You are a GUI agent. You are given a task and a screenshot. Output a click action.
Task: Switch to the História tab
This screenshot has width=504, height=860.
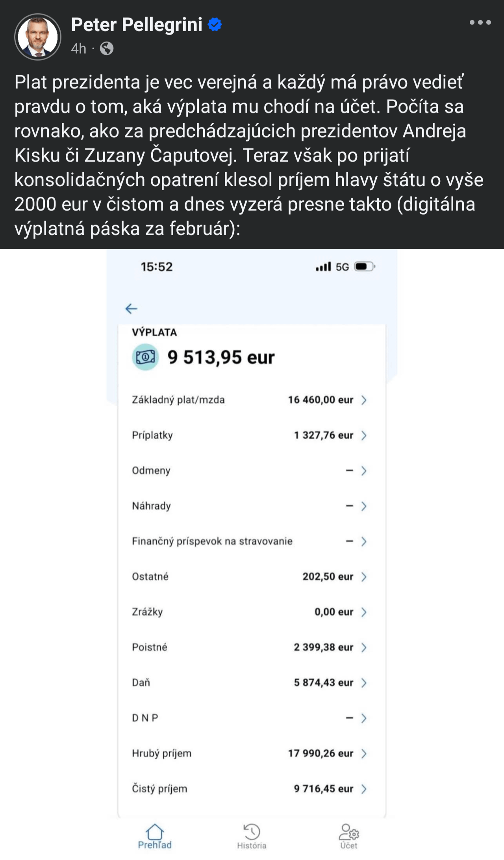click(252, 836)
